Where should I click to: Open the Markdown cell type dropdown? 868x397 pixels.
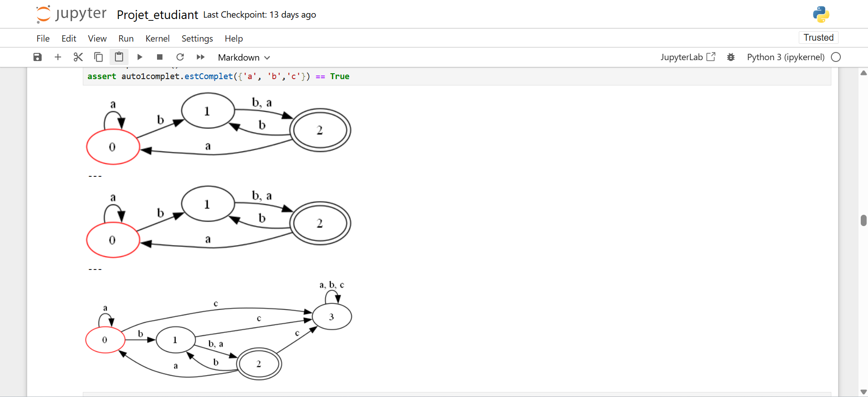[243, 57]
